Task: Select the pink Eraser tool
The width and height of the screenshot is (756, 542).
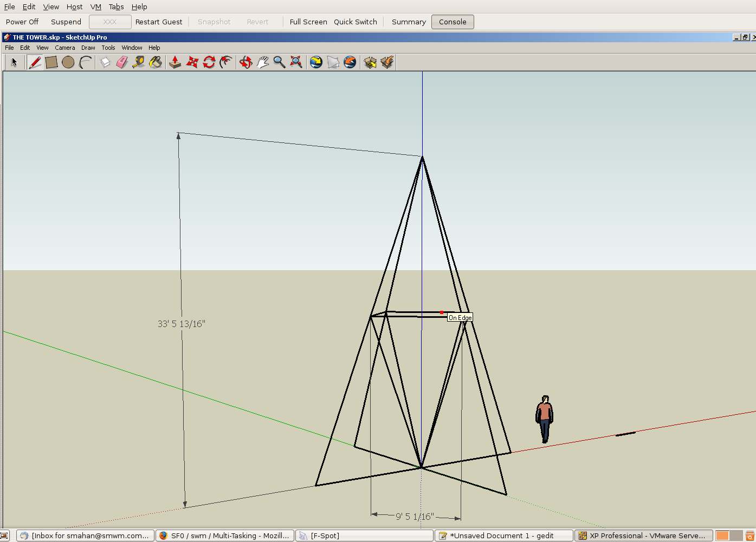Action: click(122, 62)
